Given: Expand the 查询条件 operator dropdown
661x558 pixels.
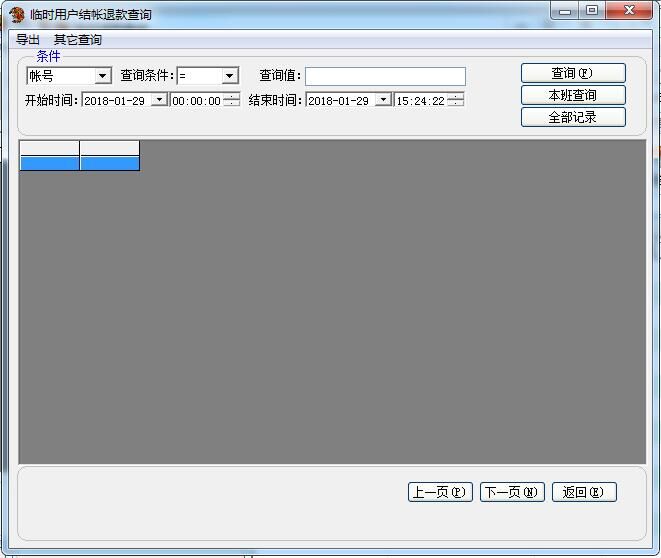Looking at the screenshot, I should point(229,76).
